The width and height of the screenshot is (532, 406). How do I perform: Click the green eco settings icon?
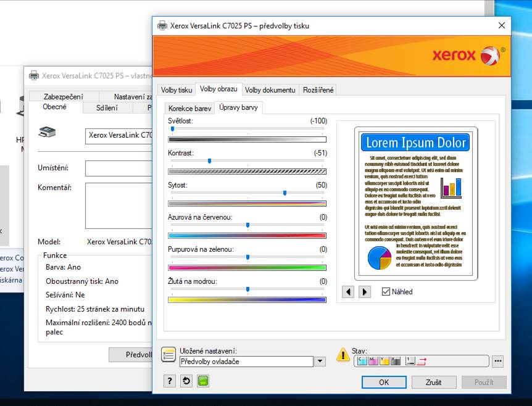203,381
